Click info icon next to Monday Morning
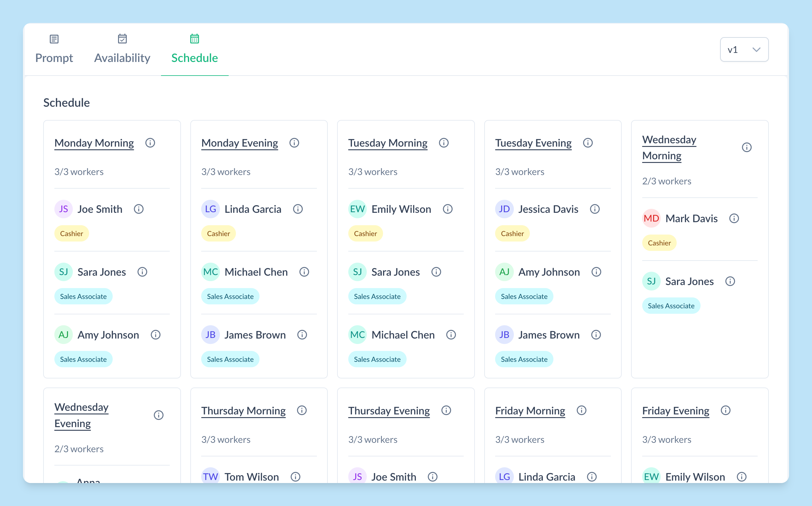 150,143
